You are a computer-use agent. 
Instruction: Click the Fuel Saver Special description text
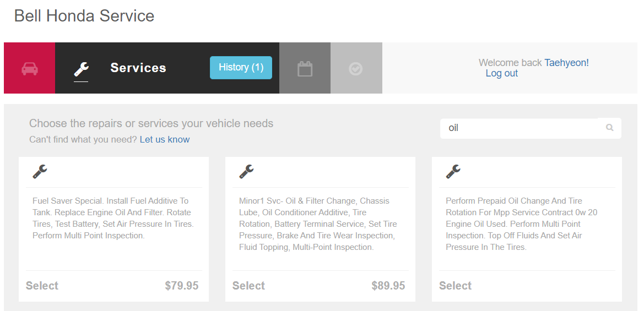click(x=113, y=219)
